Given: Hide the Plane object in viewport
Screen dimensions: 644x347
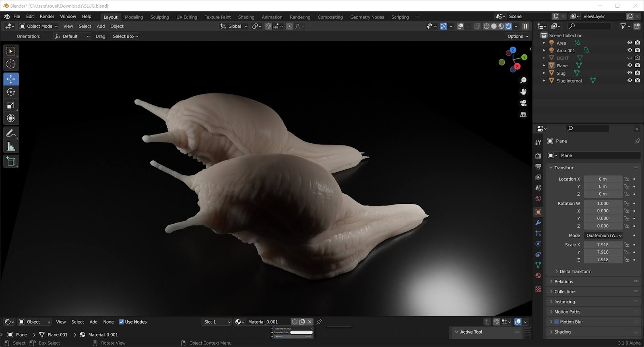Looking at the screenshot, I should (x=630, y=65).
